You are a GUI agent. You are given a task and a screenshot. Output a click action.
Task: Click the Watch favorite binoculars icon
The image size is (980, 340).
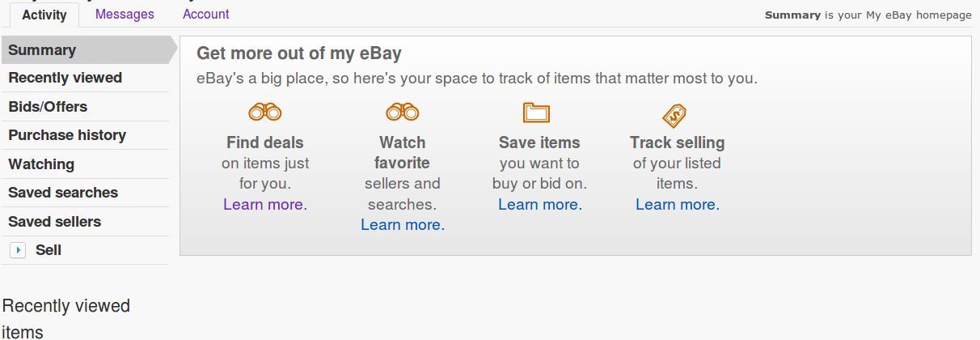(x=403, y=113)
